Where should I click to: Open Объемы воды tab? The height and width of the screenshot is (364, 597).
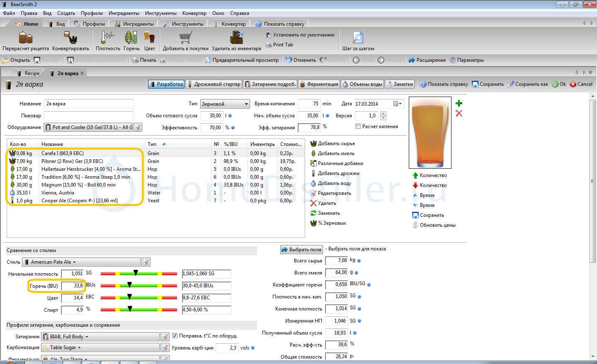coord(362,84)
